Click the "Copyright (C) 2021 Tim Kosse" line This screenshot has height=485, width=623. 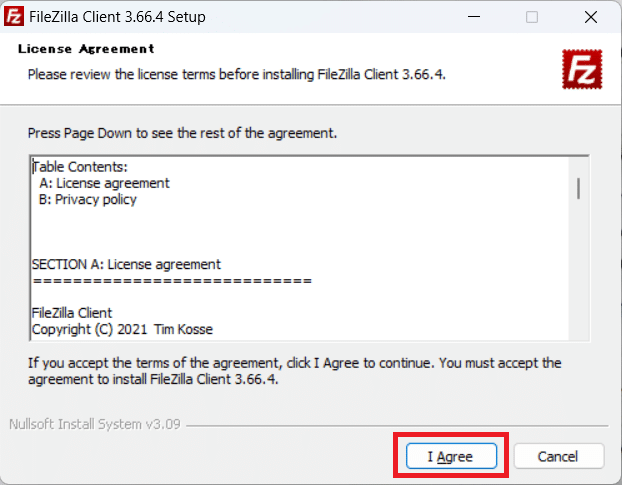[x=122, y=329]
